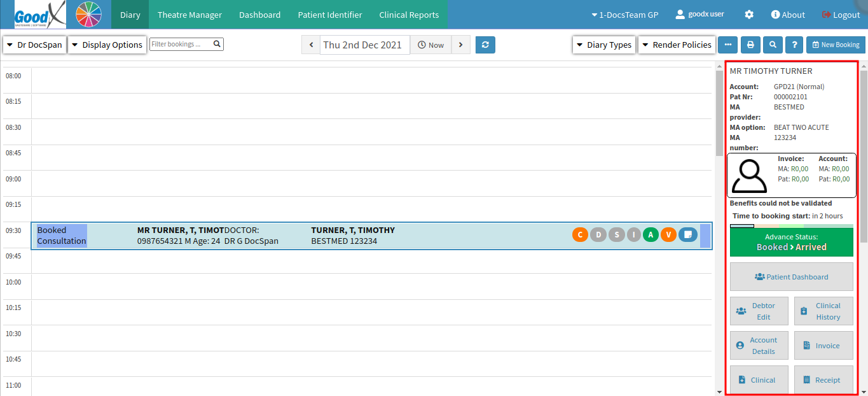Open the booking note icon
868x396 pixels.
click(x=688, y=235)
